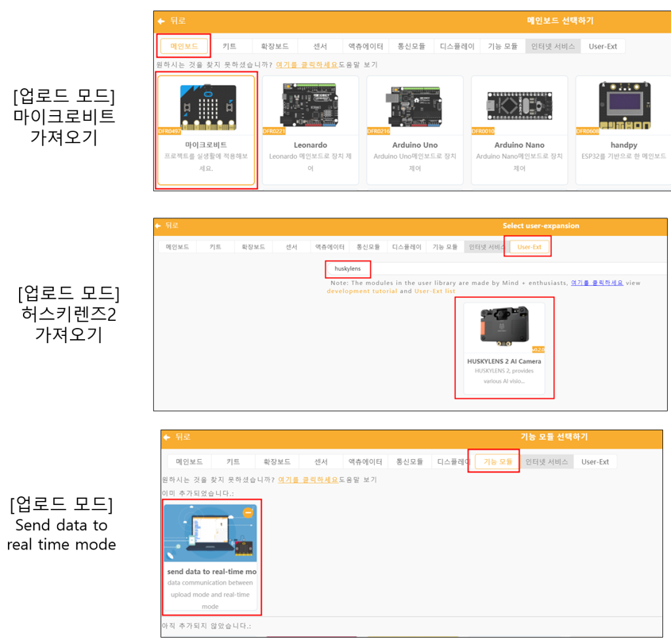
Task: Select the Arduino Nano board card
Action: click(519, 130)
